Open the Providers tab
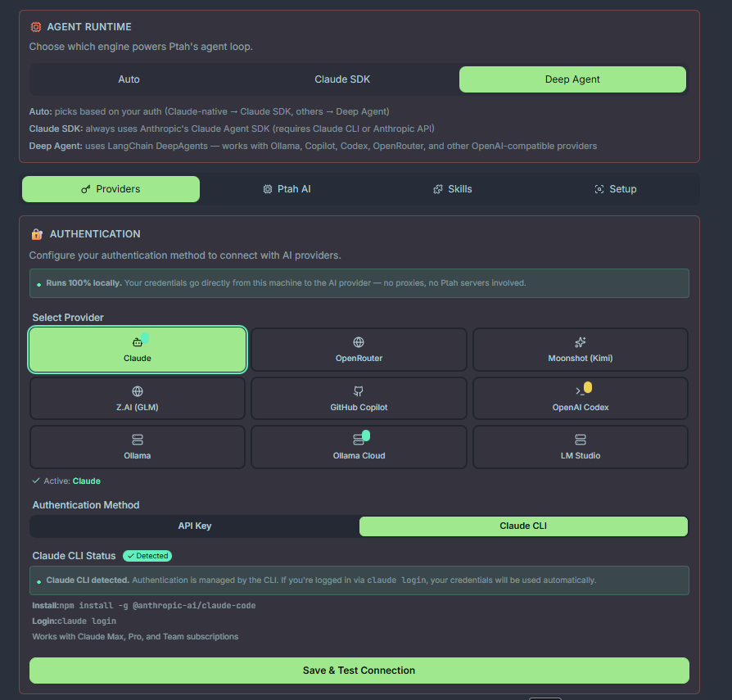 pos(111,189)
